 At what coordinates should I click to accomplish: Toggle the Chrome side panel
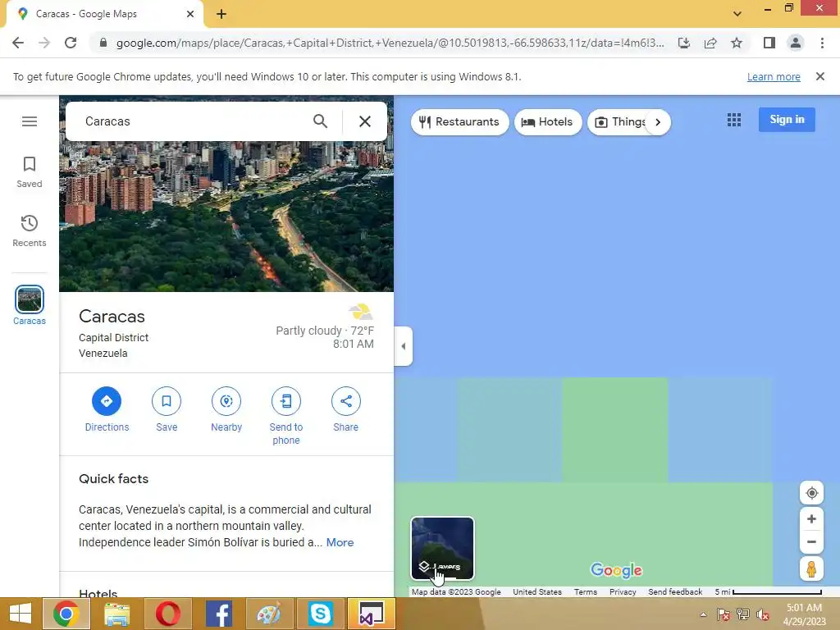tap(769, 43)
